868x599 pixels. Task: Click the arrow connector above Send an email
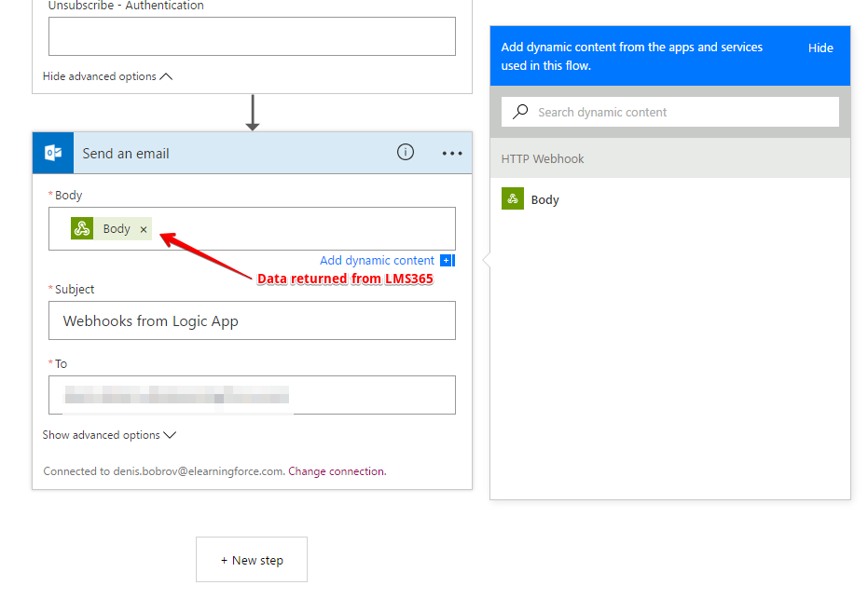[252, 113]
